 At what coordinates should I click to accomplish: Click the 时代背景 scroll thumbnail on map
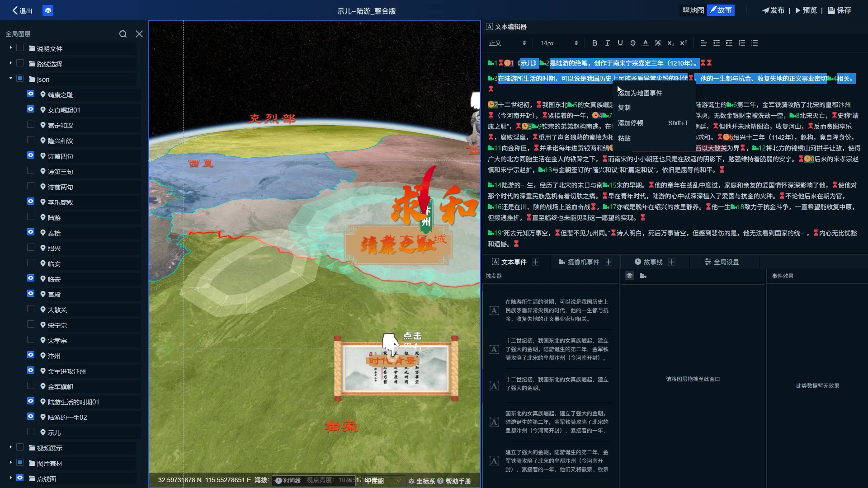click(x=396, y=368)
